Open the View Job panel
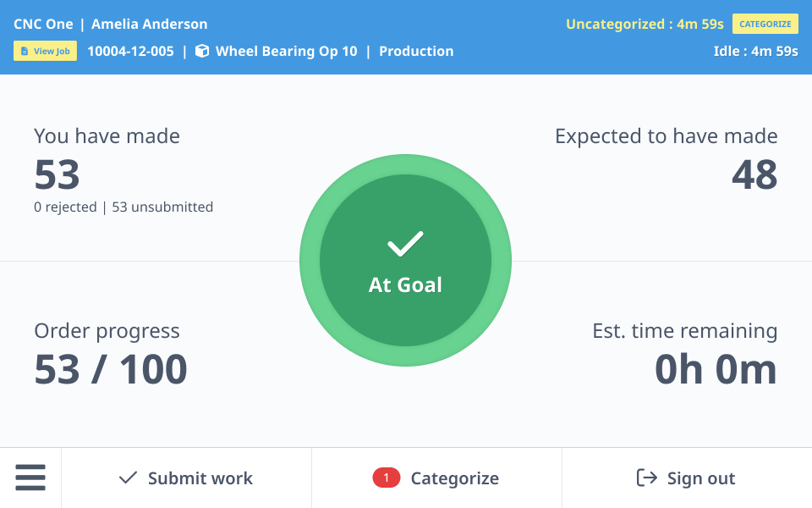This screenshot has width=812, height=508. (45, 51)
